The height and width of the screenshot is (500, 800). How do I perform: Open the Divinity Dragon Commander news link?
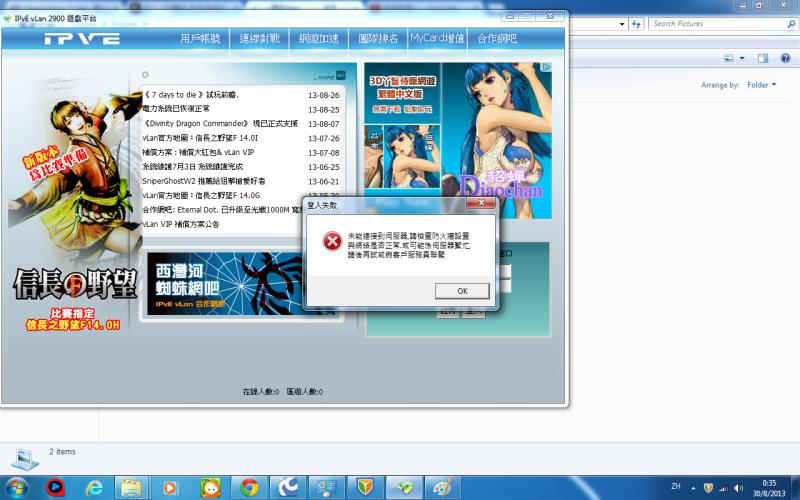click(220, 124)
